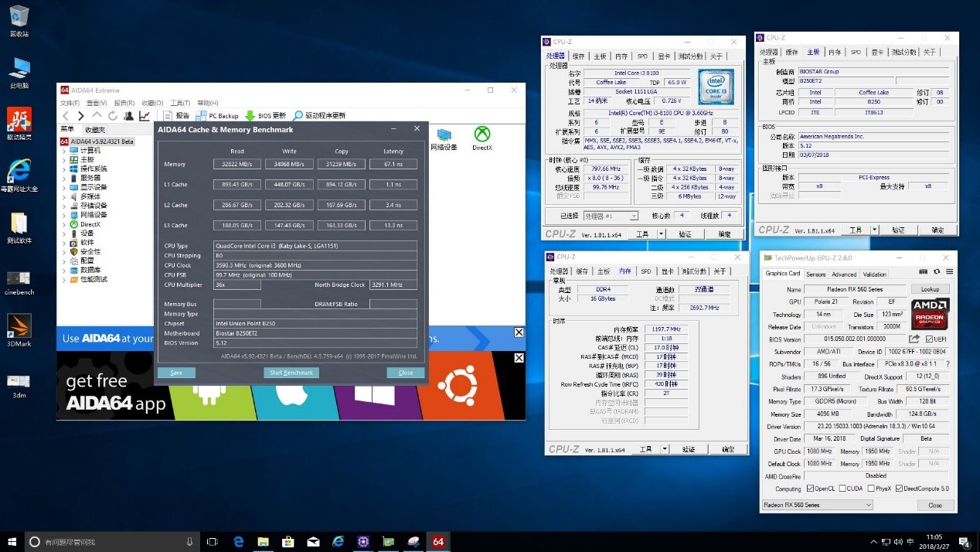
Task: Toggle the UEFI checkbox next to BIOS Version
Action: pos(929,338)
